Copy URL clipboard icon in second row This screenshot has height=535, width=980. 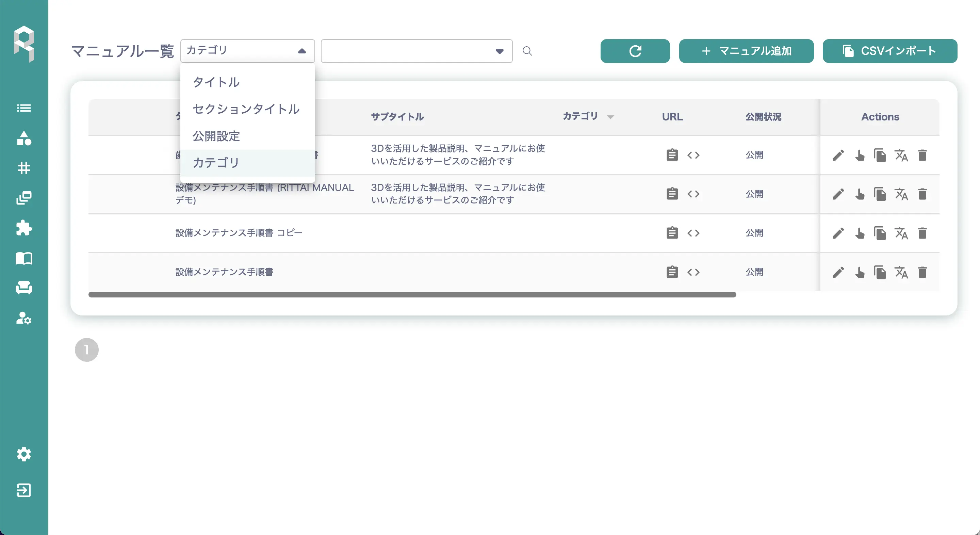click(x=672, y=194)
